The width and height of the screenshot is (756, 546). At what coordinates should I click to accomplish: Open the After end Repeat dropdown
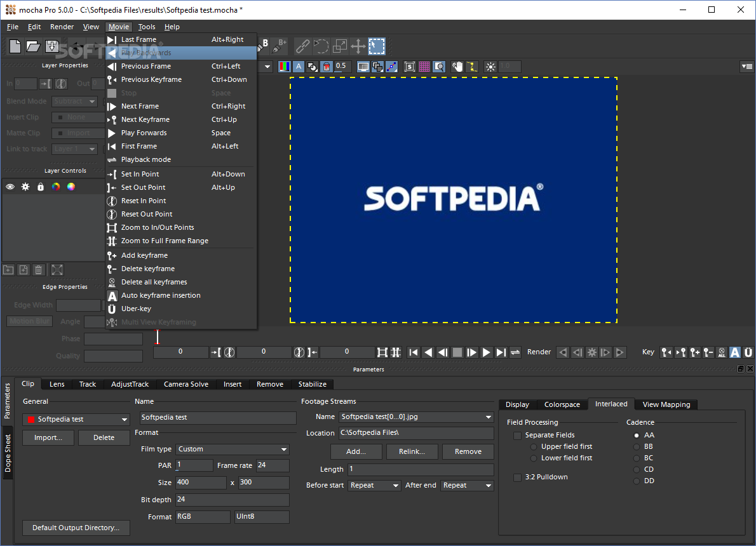coord(467,485)
